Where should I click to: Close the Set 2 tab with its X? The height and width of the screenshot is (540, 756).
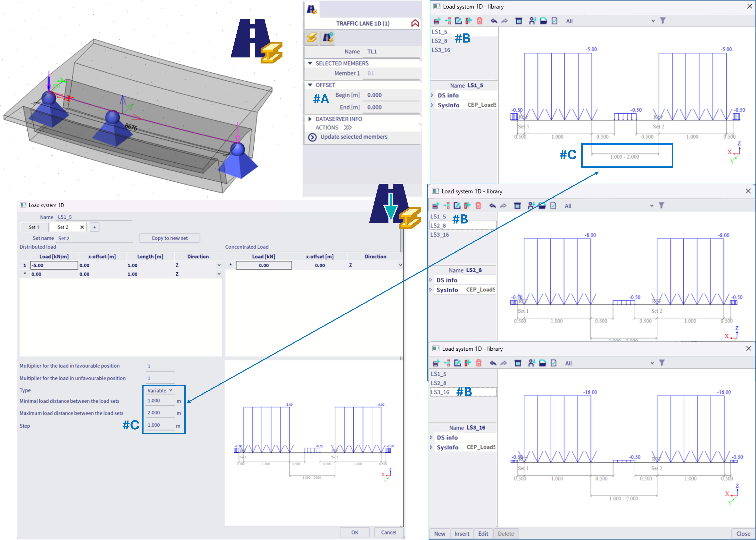[82, 227]
